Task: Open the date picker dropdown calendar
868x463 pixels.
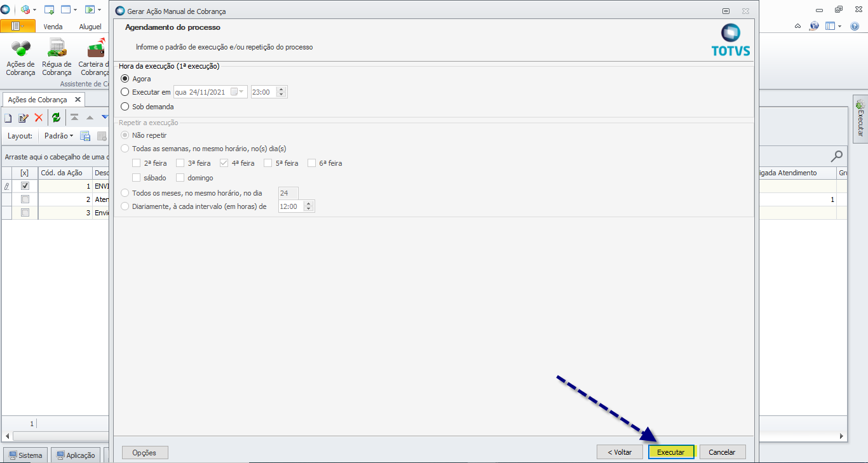Action: (238, 92)
